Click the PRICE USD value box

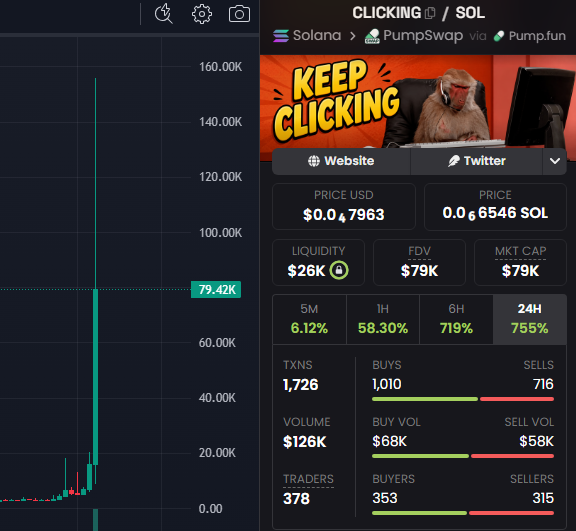344,207
